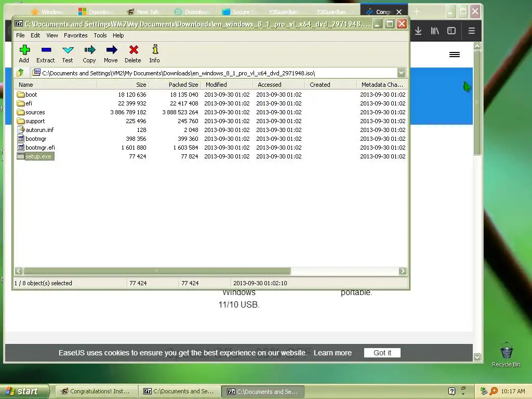Click the Metadata Cha... column header
The width and height of the screenshot is (532, 399).
(382, 85)
